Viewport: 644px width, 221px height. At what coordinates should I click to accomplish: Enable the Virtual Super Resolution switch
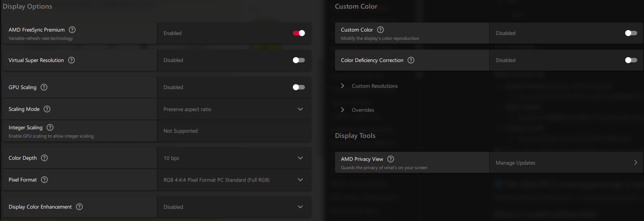point(299,60)
